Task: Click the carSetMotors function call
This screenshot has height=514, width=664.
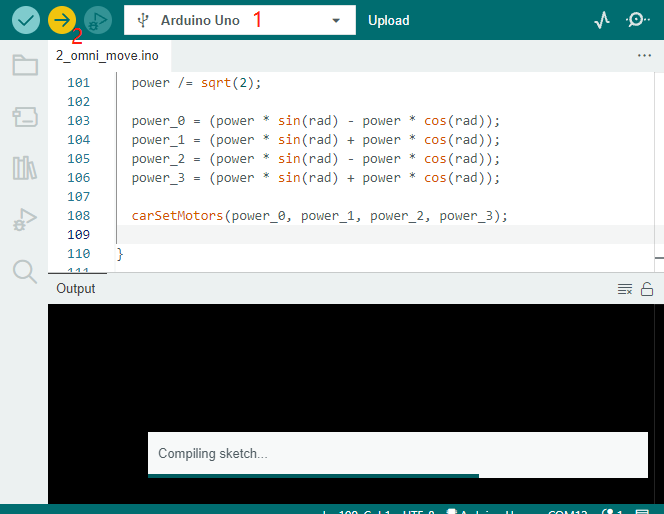Action: click(x=177, y=216)
